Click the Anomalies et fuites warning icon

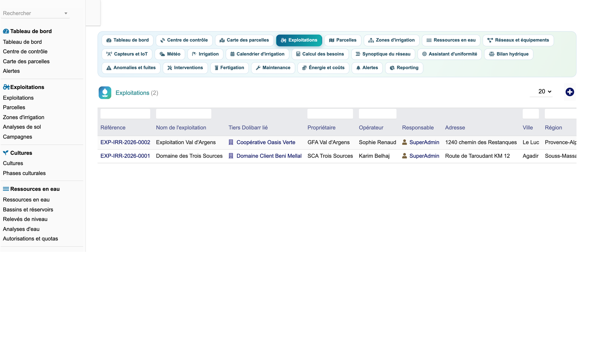point(109,68)
